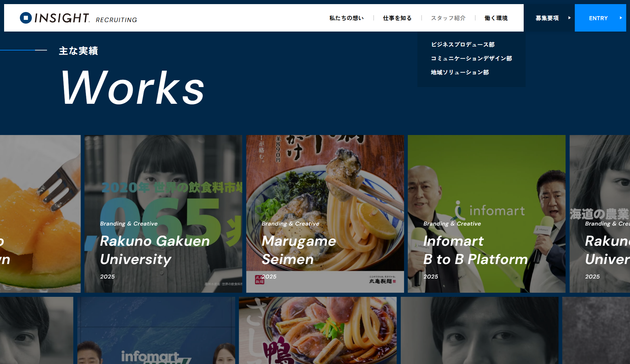Open the ENTRY page
630x364 pixels.
tap(600, 18)
